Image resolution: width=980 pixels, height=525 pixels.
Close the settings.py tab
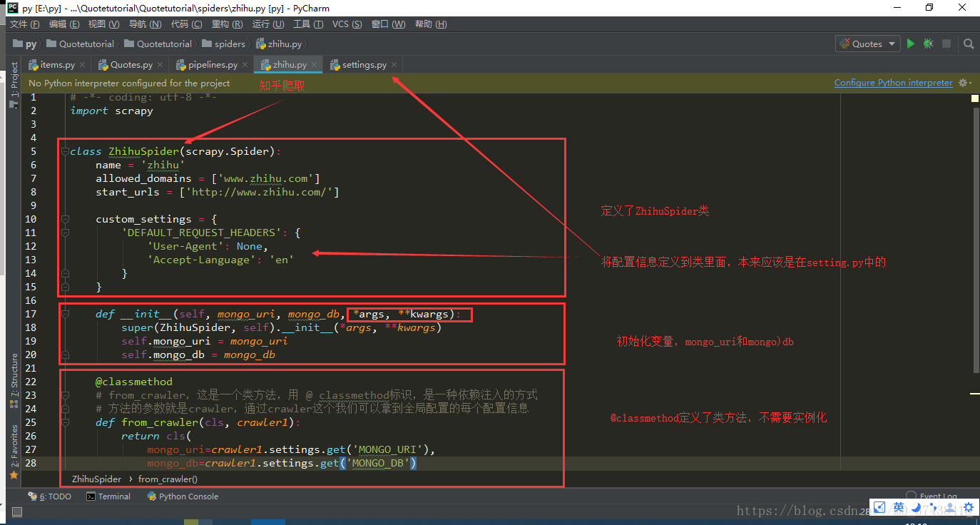click(394, 65)
